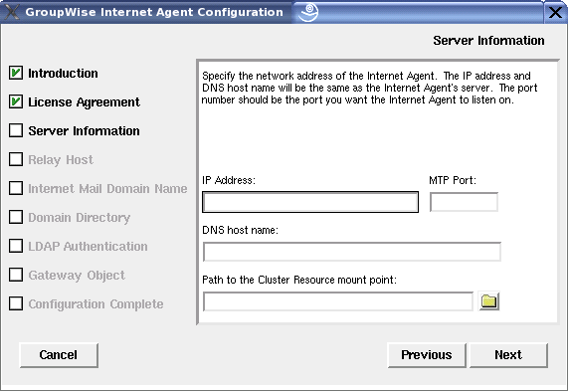Click 'Path to the Cluster Resource mount point:' label
The height and width of the screenshot is (392, 569).
299,280
